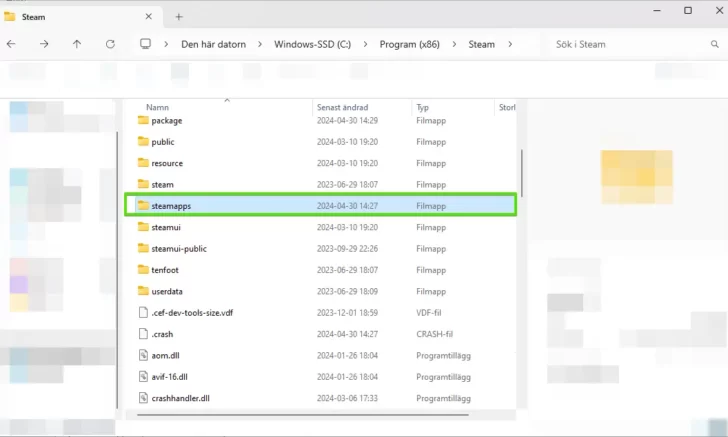The image size is (728, 437).
Task: Sort by Namn column header
Action: (157, 107)
